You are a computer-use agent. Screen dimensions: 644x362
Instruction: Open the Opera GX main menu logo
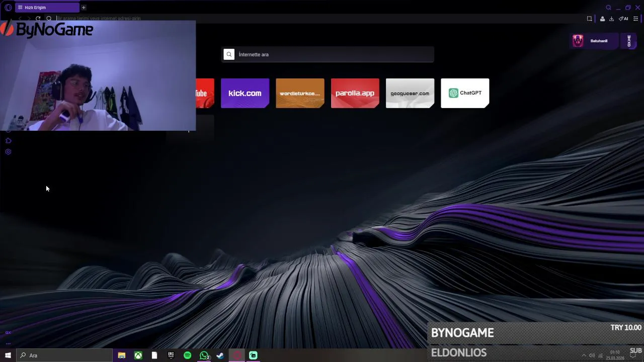(x=8, y=8)
